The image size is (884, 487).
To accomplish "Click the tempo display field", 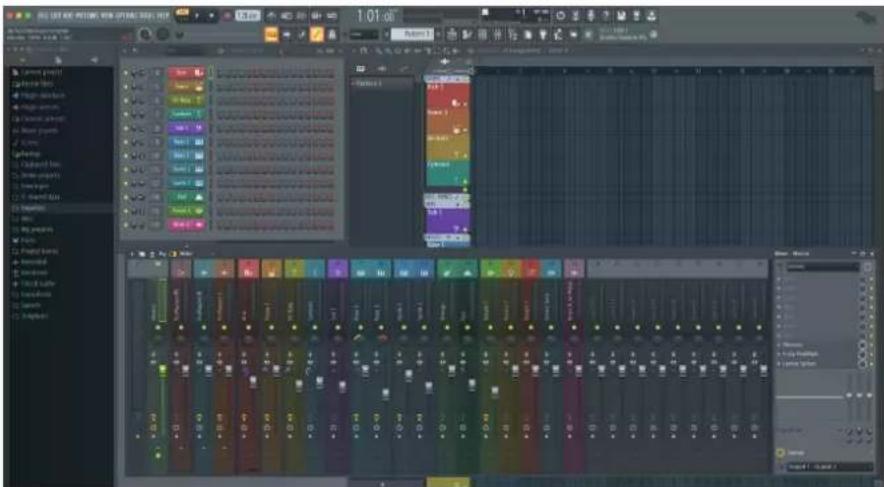I will pos(247,16).
